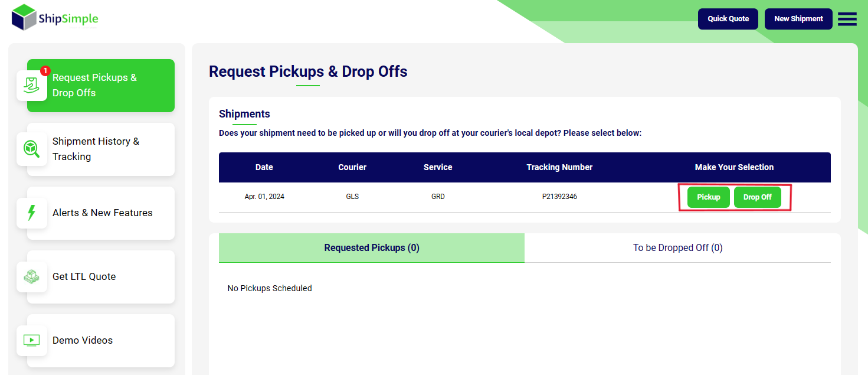
Task: Switch to To be Dropped Off tab
Action: [x=677, y=248]
